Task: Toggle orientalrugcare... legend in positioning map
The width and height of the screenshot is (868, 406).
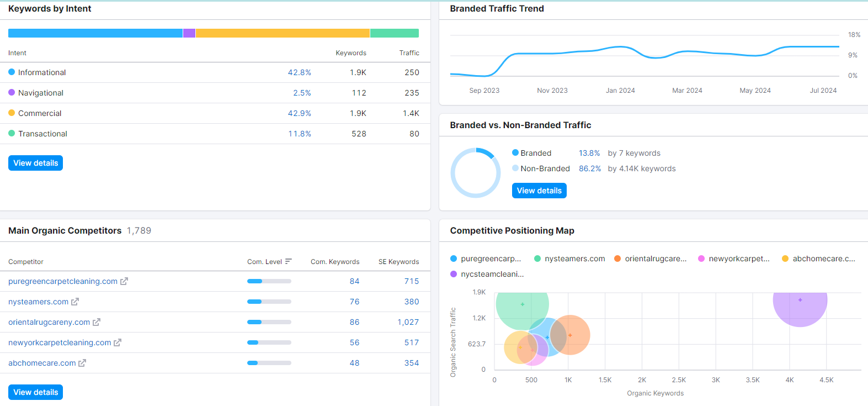Action: pyautogui.click(x=651, y=259)
